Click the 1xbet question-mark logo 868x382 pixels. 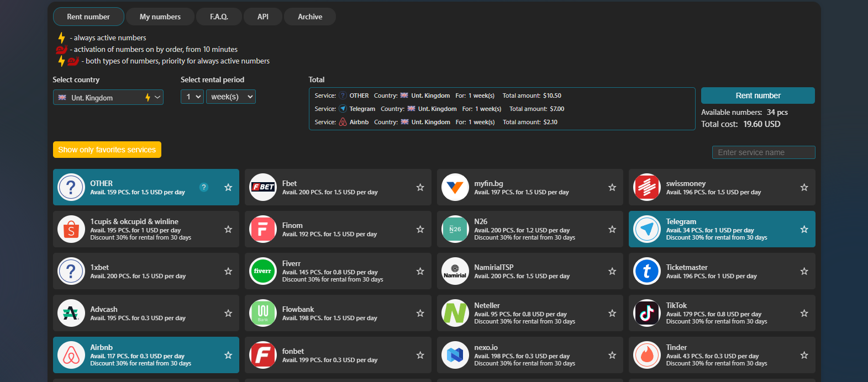[71, 271]
